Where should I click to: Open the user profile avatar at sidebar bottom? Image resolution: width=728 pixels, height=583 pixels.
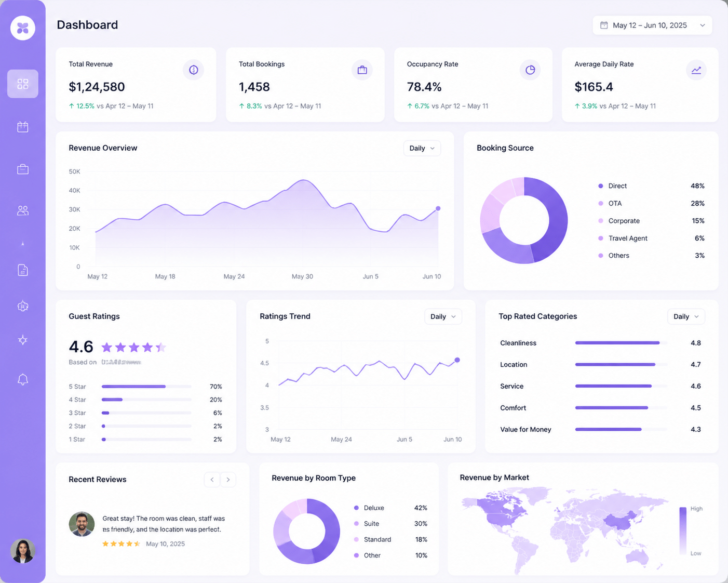tap(23, 551)
